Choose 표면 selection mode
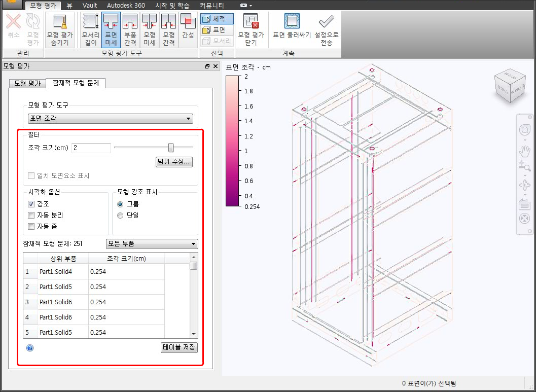This screenshot has width=536, height=392. (x=217, y=30)
